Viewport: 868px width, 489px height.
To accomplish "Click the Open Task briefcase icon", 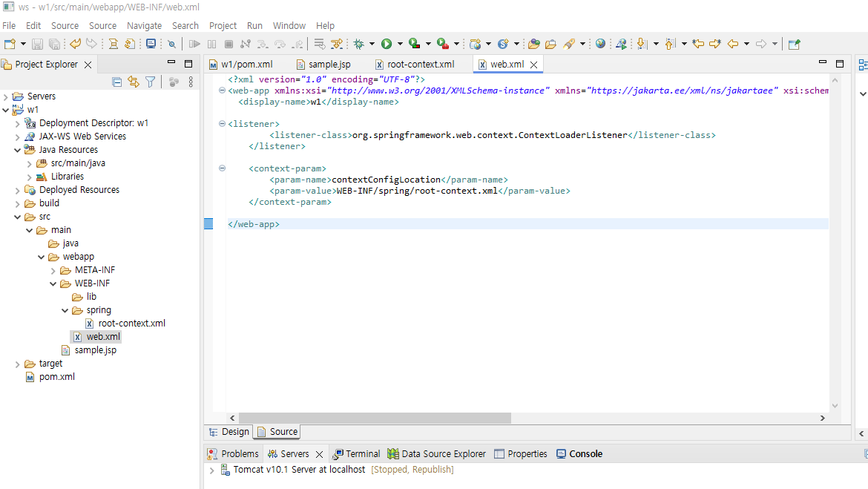I will click(x=550, y=45).
